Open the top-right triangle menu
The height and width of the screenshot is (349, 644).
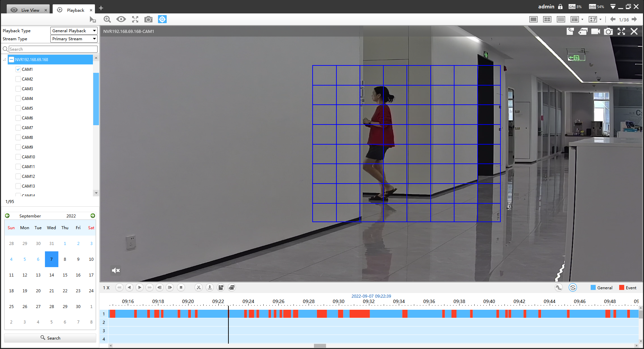tap(613, 7)
